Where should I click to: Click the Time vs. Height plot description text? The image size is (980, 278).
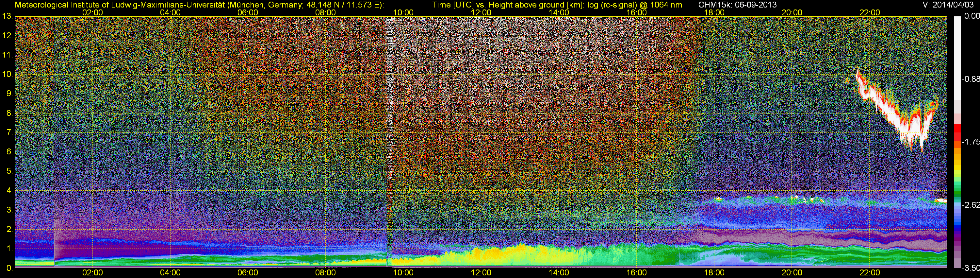click(x=557, y=5)
